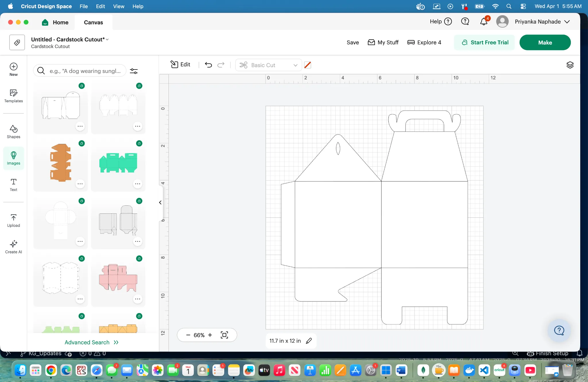Click the image search field
Screen dimensions: 588x382
pyautogui.click(x=80, y=71)
